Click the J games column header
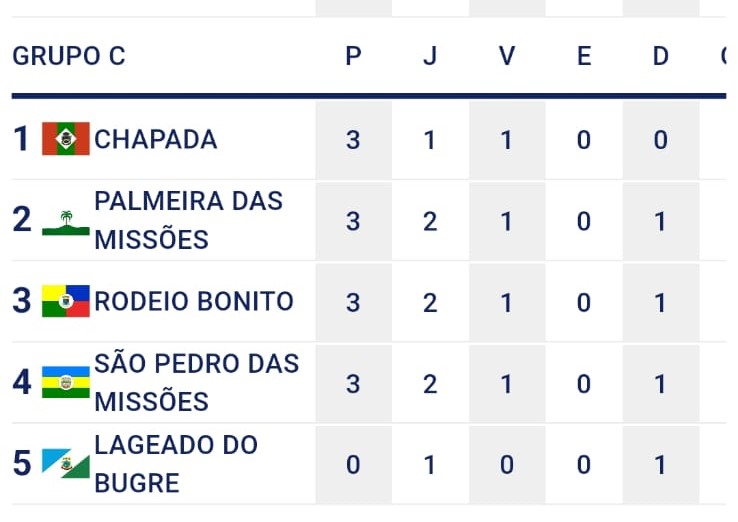Viewport: 738px width, 522px height. [430, 56]
